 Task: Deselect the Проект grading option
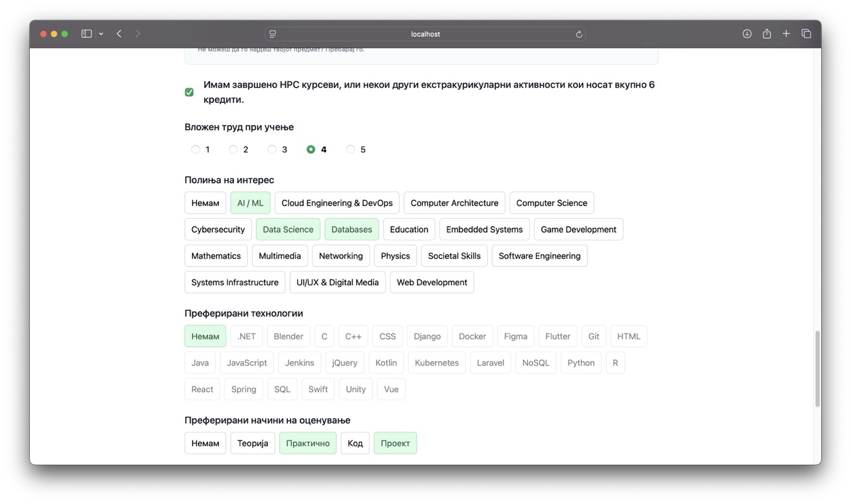point(395,443)
